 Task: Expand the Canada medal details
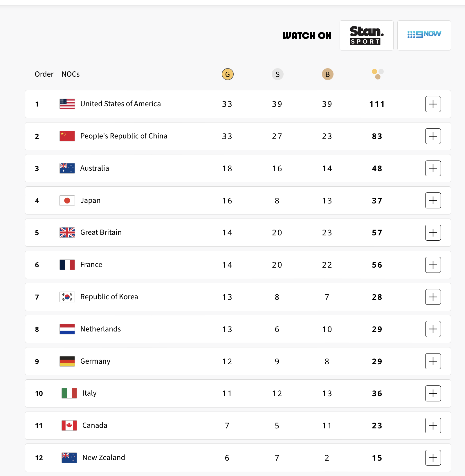pyautogui.click(x=433, y=425)
